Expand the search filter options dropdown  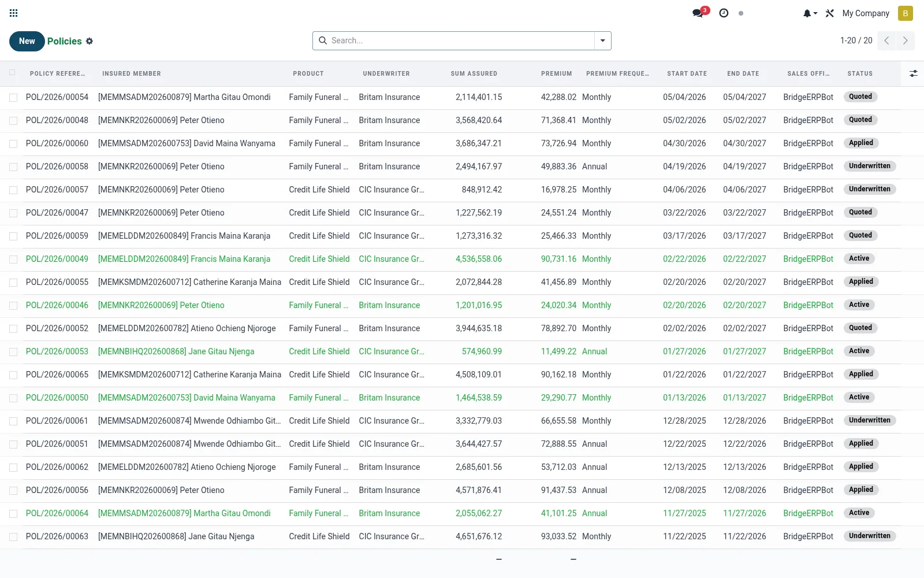[x=602, y=40]
